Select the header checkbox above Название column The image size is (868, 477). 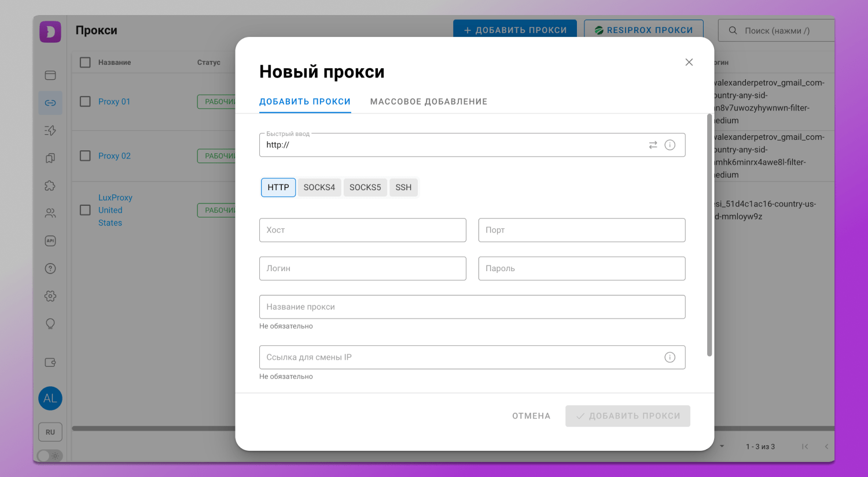click(85, 62)
